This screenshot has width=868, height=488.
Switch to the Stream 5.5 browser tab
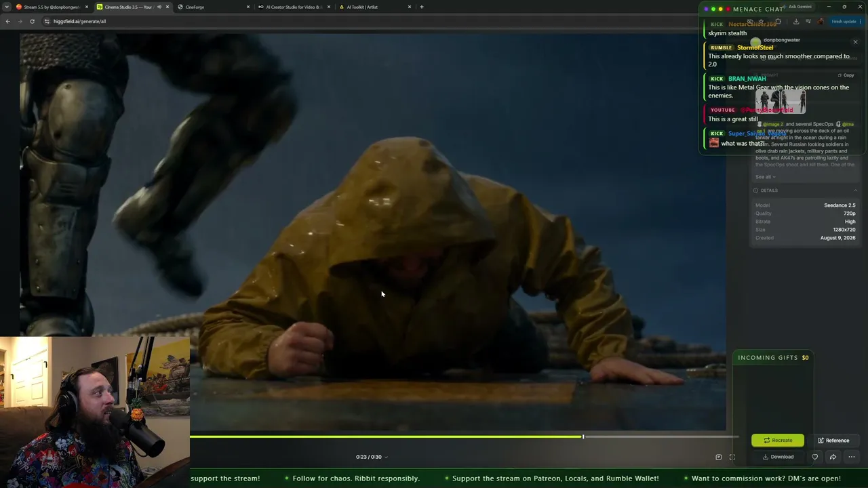[x=52, y=7]
